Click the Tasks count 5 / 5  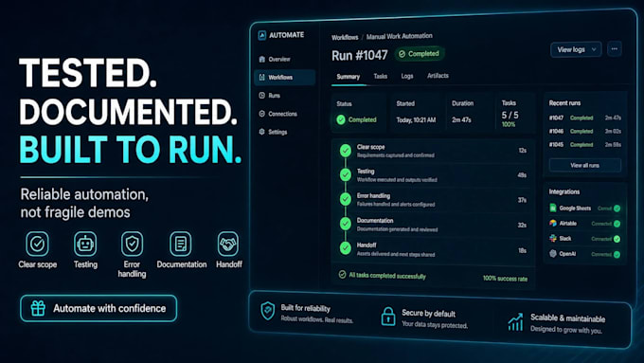(x=510, y=115)
